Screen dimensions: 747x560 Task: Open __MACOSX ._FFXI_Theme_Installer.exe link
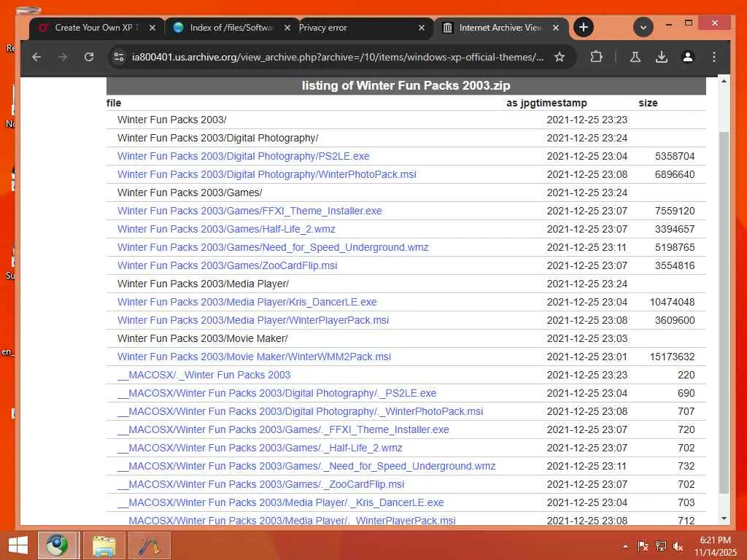click(283, 429)
